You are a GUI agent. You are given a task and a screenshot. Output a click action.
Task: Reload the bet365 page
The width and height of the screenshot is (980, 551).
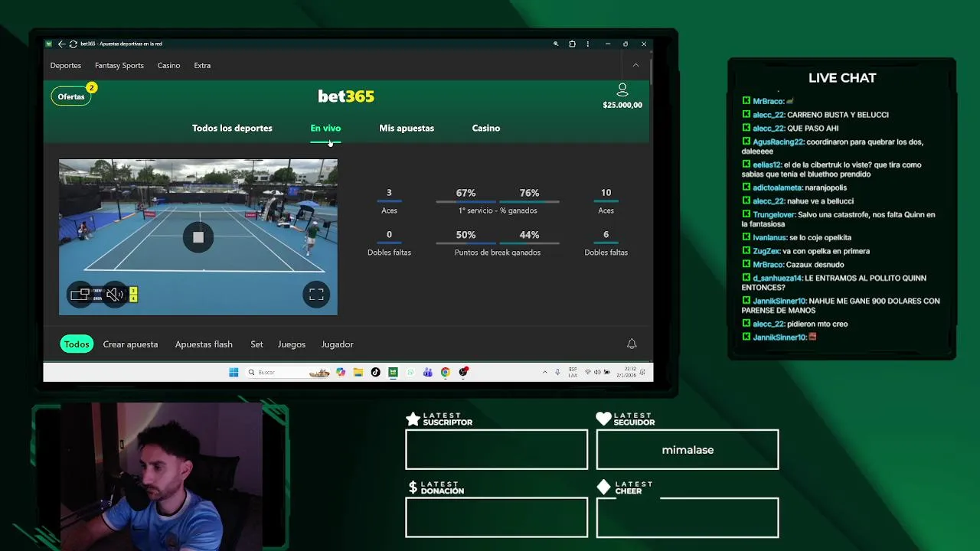[73, 44]
